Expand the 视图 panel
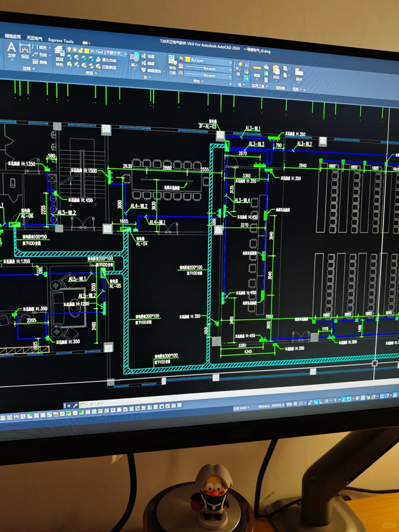This screenshot has height=532, width=399. pyautogui.click(x=297, y=89)
